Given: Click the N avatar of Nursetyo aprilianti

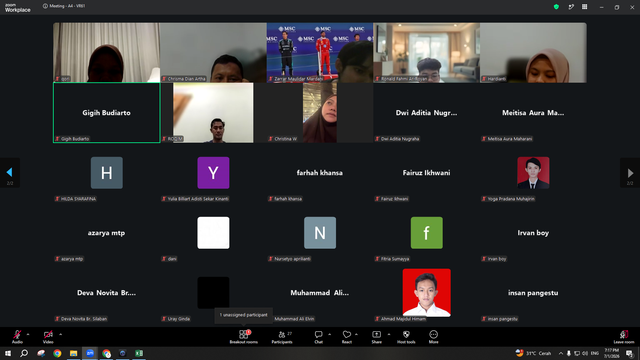Looking at the screenshot, I should 320,233.
